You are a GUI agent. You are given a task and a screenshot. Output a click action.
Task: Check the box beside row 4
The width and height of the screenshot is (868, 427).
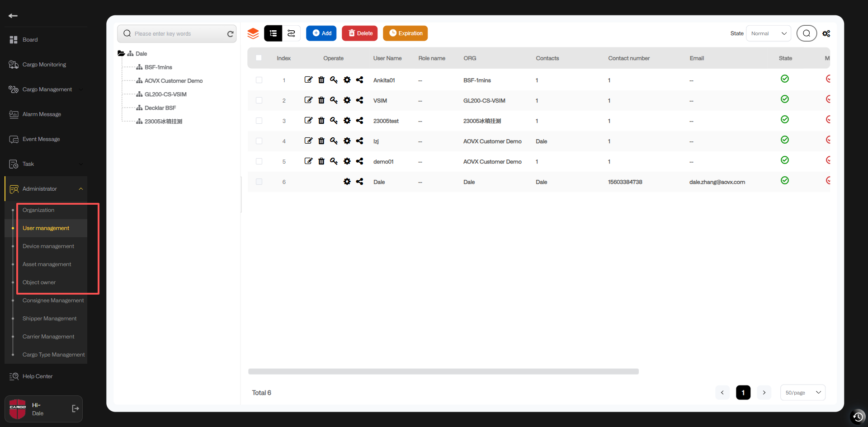point(259,141)
